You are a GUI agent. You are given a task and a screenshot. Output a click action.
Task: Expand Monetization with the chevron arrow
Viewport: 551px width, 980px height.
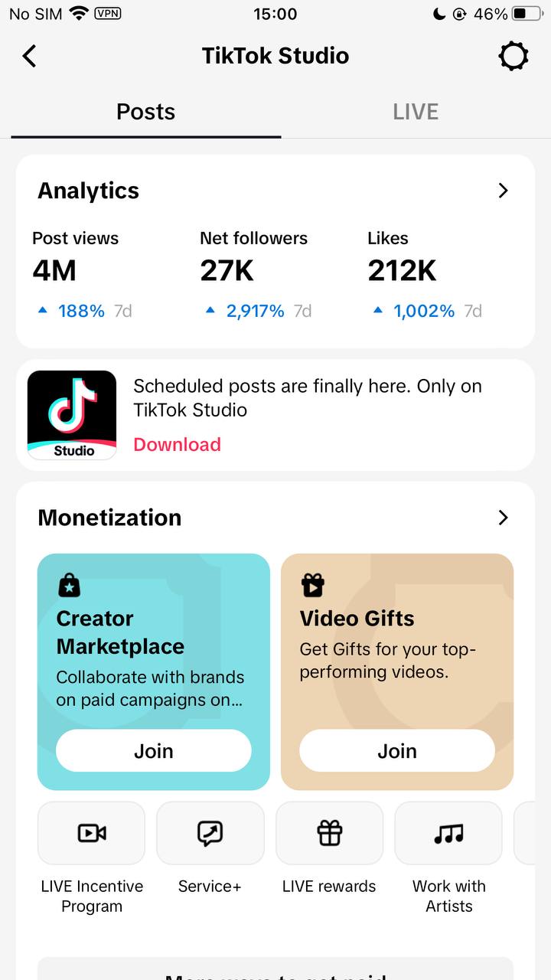click(503, 518)
